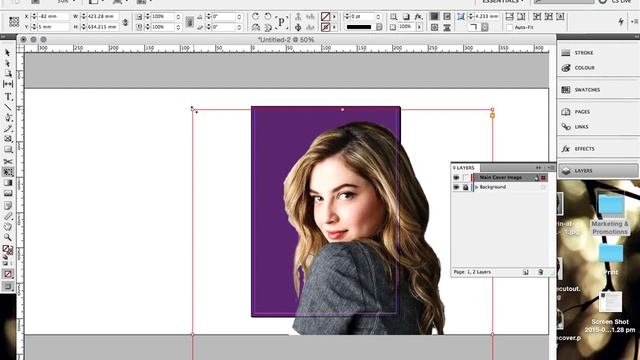640x360 pixels.
Task: Click the W width input field
Action: (102, 17)
